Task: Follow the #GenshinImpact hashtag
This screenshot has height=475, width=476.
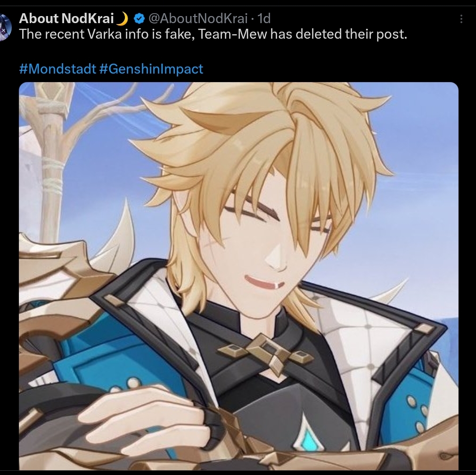Action: (151, 69)
